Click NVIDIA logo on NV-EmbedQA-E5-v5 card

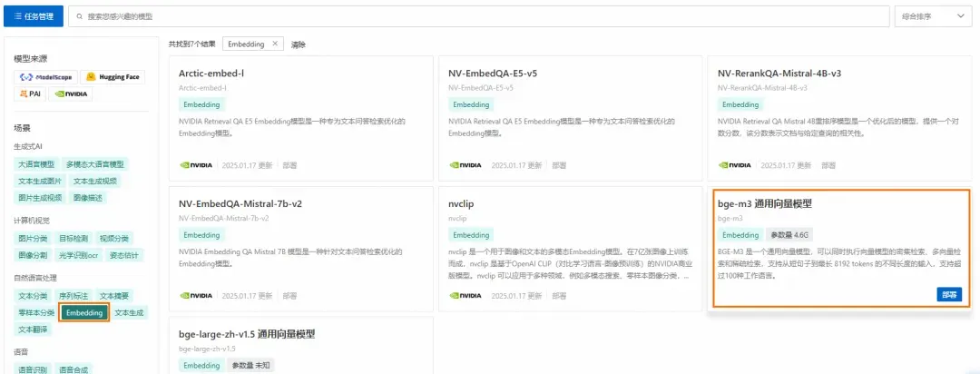pos(465,165)
